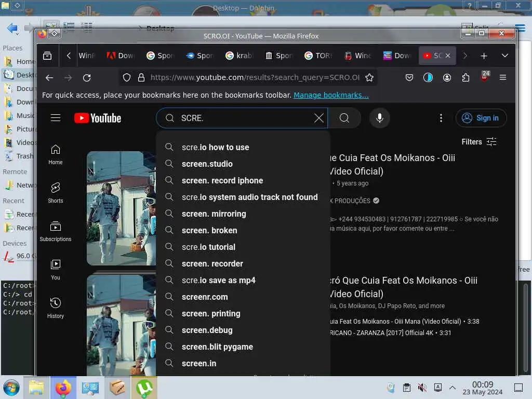Image resolution: width=532 pixels, height=399 pixels.
Task: Start voice search with microphone icon
Action: coord(380,118)
